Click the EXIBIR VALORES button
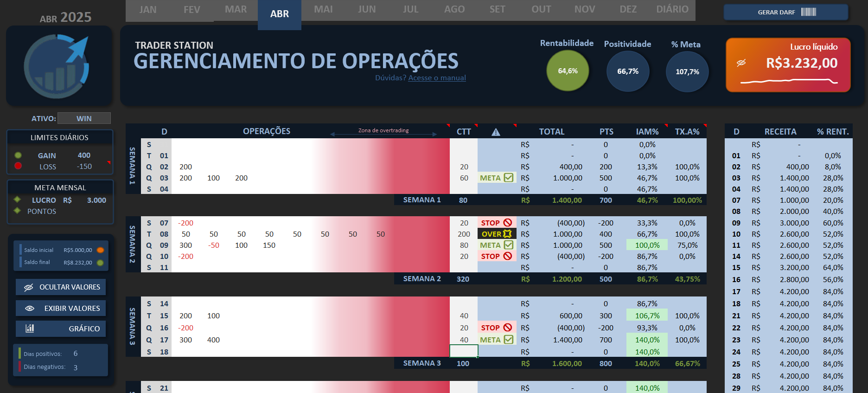This screenshot has height=393, width=868. (x=61, y=308)
